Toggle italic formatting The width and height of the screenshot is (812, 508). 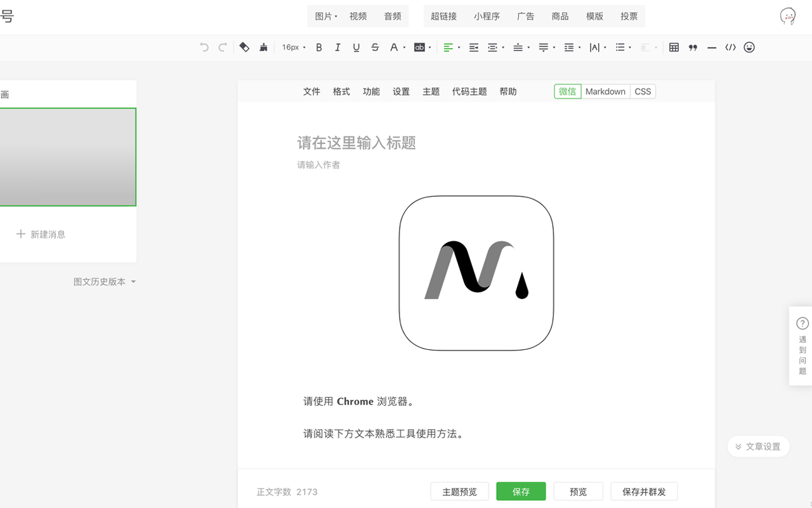coord(337,47)
